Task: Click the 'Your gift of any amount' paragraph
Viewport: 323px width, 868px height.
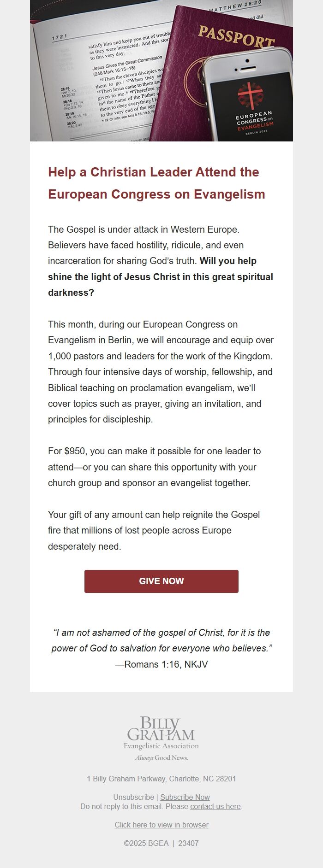Action: [154, 530]
